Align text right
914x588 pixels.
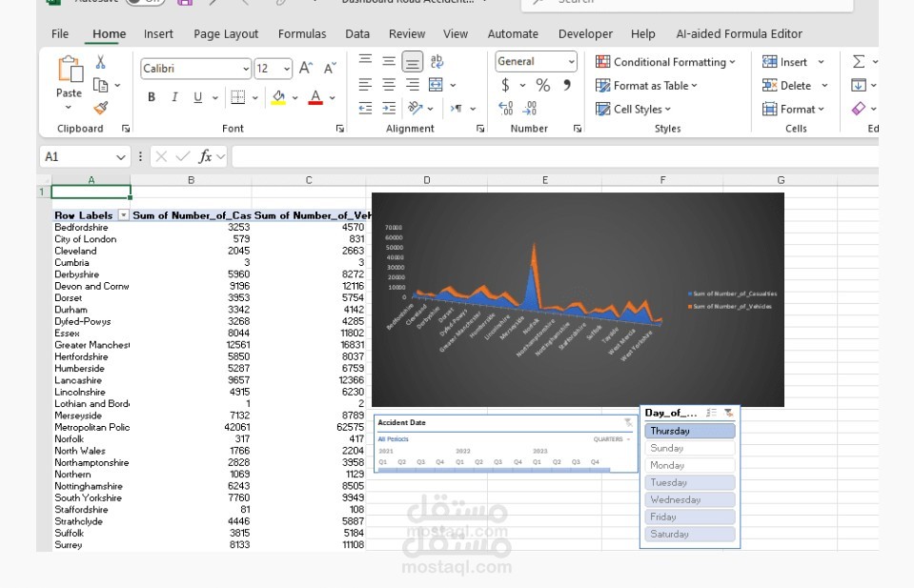pyautogui.click(x=412, y=85)
